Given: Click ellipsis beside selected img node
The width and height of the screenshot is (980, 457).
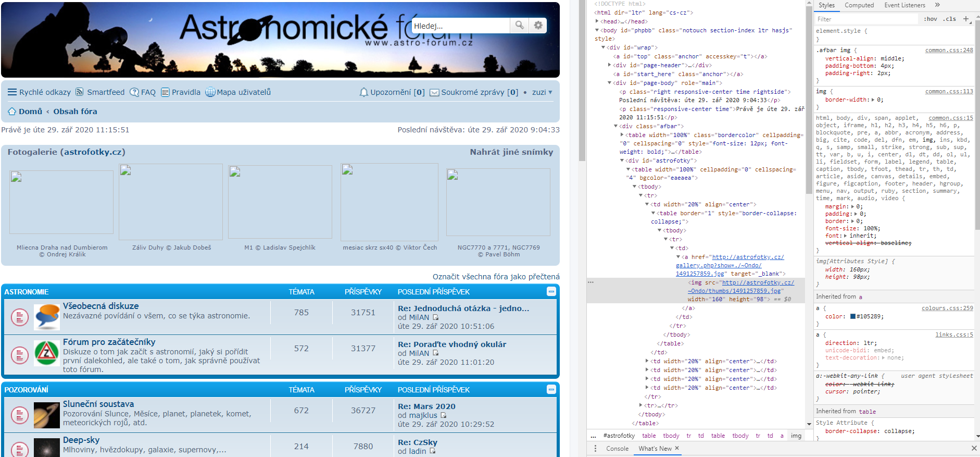Looking at the screenshot, I should tap(590, 282).
